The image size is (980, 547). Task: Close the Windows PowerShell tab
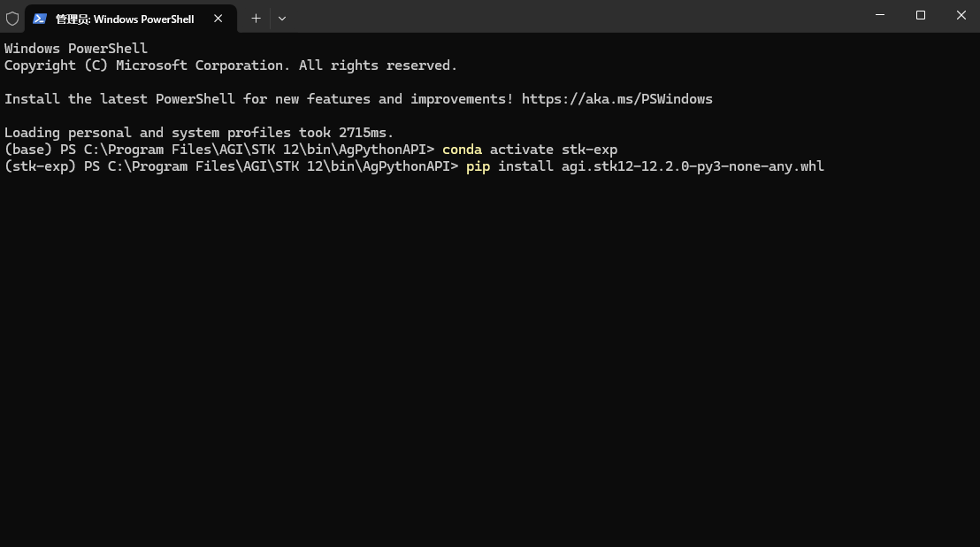tap(218, 19)
